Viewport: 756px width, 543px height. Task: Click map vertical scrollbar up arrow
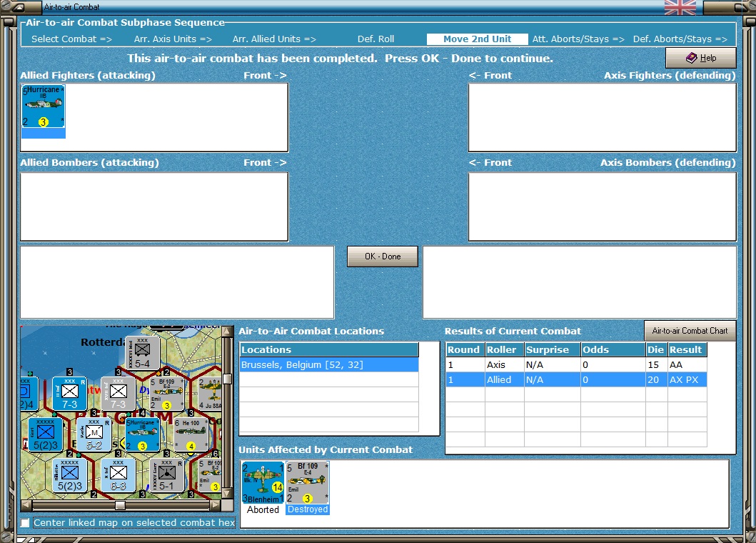227,332
